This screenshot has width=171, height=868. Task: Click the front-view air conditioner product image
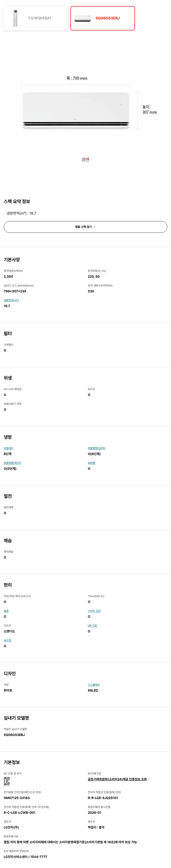76,111
